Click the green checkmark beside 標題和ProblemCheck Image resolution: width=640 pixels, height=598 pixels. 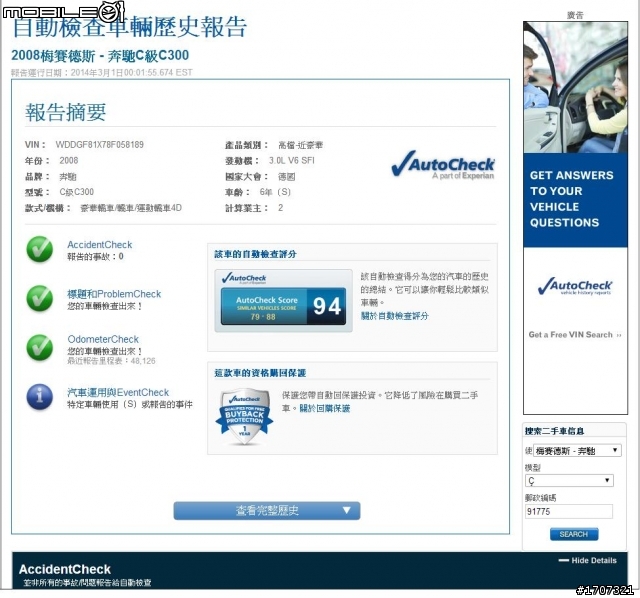click(x=40, y=298)
